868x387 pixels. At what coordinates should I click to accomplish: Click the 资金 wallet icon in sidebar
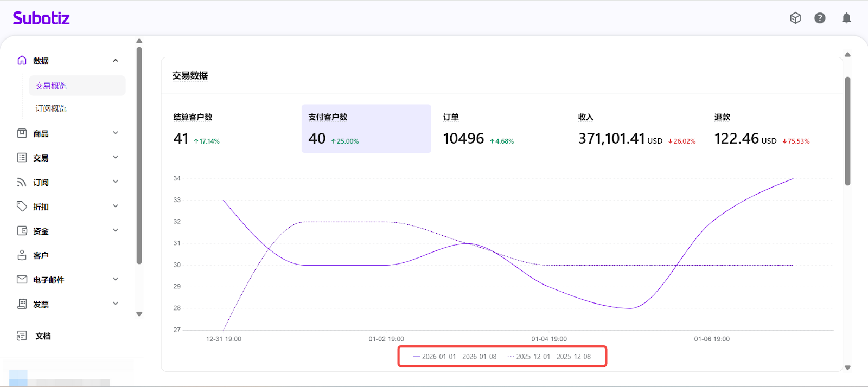[22, 231]
